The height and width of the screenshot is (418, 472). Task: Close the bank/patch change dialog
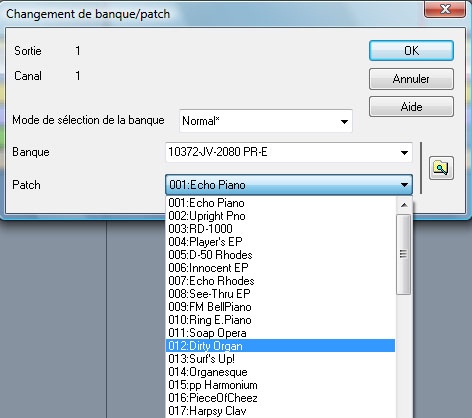445,9
